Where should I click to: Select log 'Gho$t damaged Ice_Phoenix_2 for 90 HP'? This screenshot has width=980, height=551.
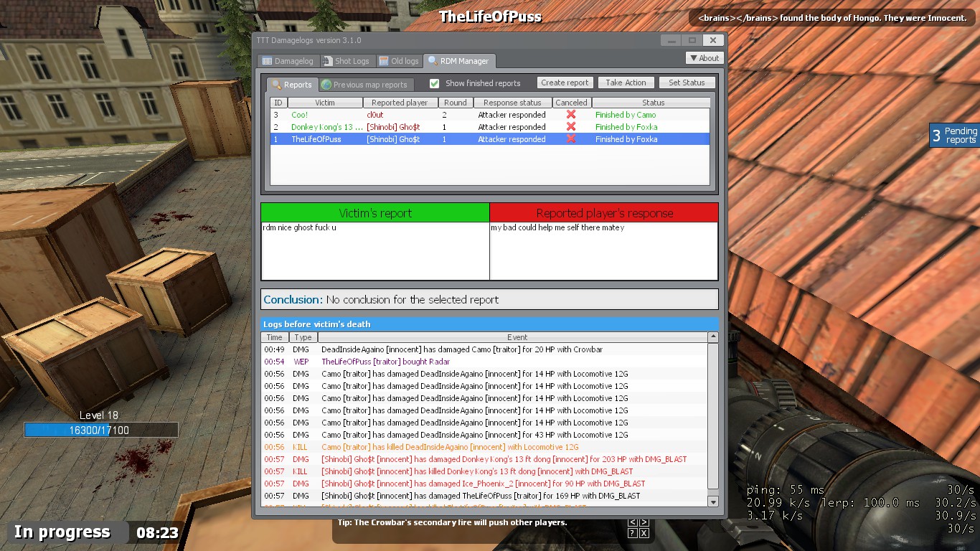pyautogui.click(x=484, y=484)
